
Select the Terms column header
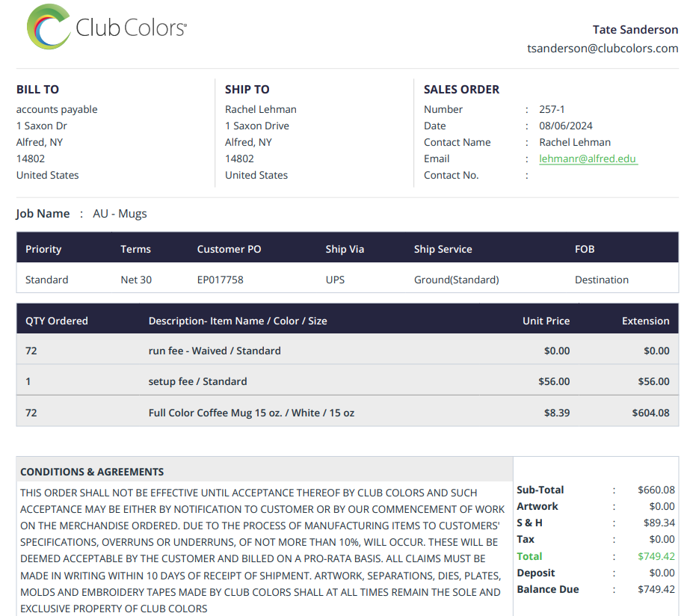tap(135, 250)
